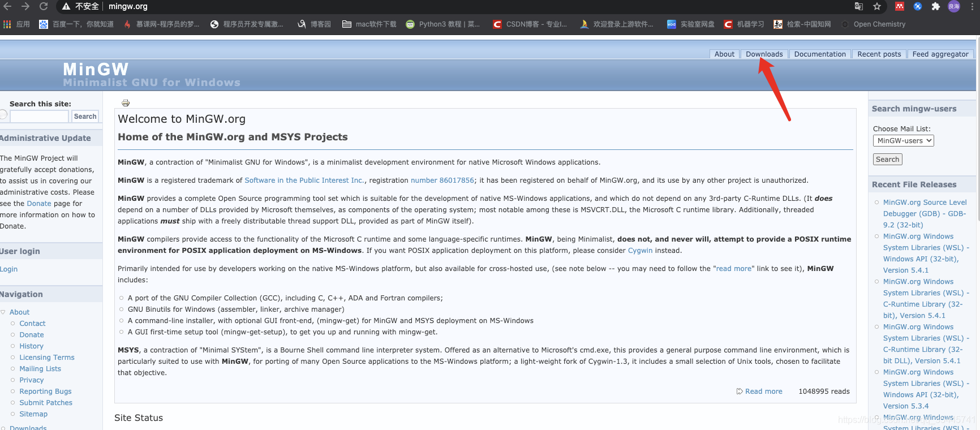Open the 机器学习 bookmark

[x=744, y=24]
